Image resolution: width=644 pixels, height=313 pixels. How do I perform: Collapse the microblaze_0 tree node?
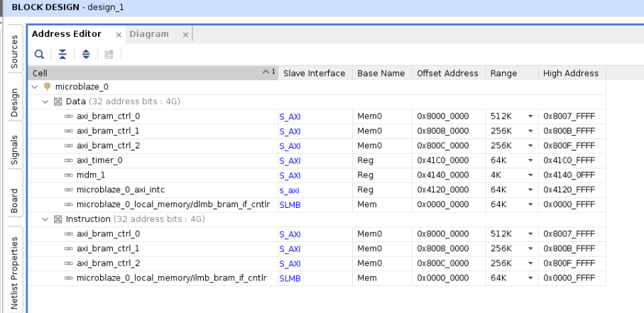35,87
